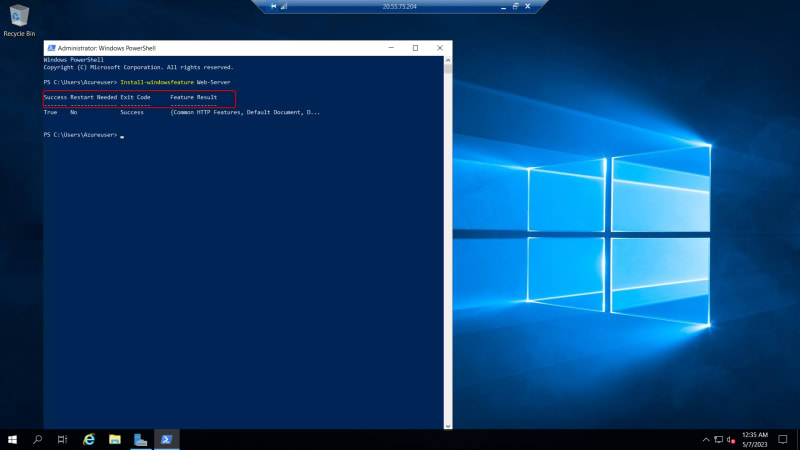Click the Install-windowsfeature command text
Viewport: 800px width, 450px height.
pyautogui.click(x=157, y=82)
